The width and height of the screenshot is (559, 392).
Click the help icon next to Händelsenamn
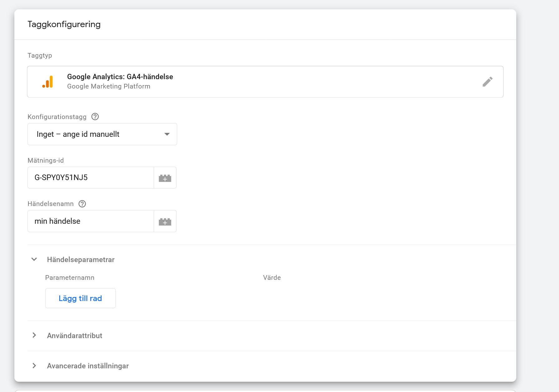click(82, 204)
